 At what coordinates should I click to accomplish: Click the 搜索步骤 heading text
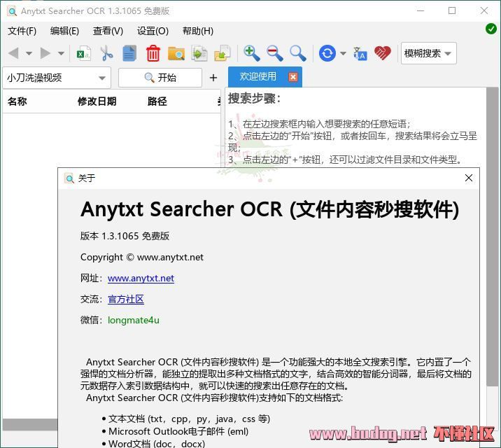(x=254, y=98)
